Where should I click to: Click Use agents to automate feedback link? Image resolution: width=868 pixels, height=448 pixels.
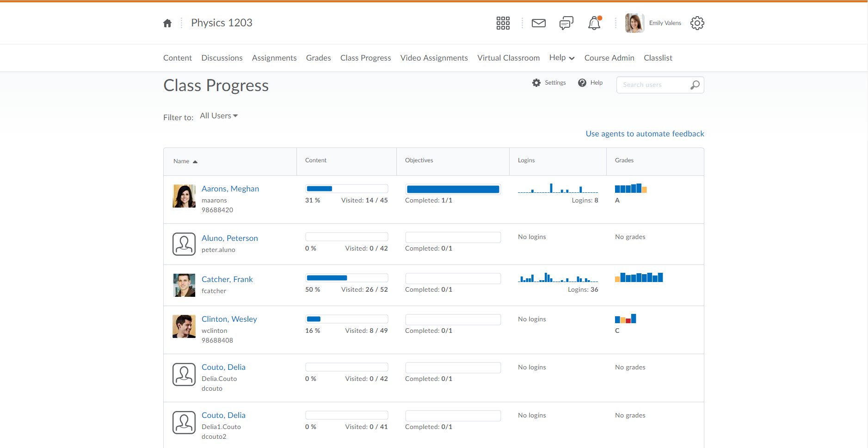[645, 134]
